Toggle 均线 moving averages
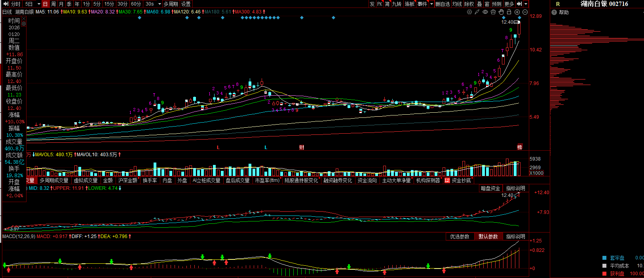 tap(457, 4)
